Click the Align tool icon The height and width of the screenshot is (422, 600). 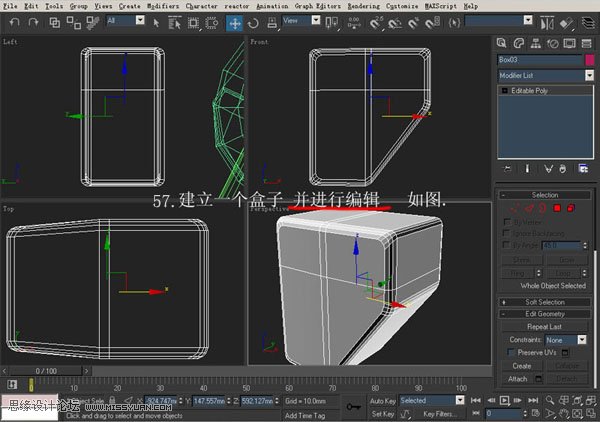click(x=566, y=23)
